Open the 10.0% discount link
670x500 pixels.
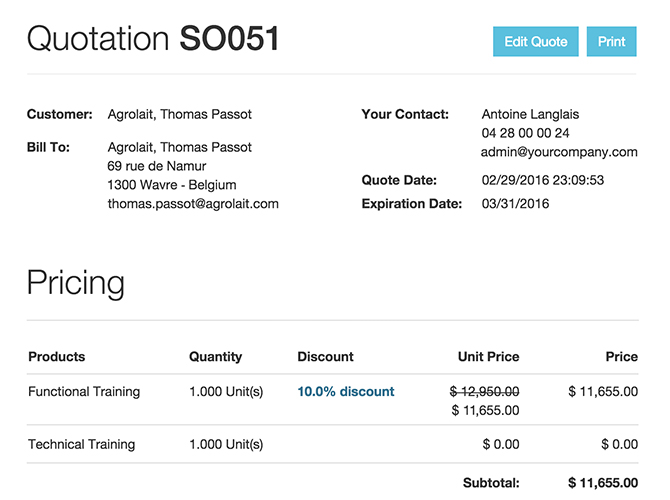point(346,392)
